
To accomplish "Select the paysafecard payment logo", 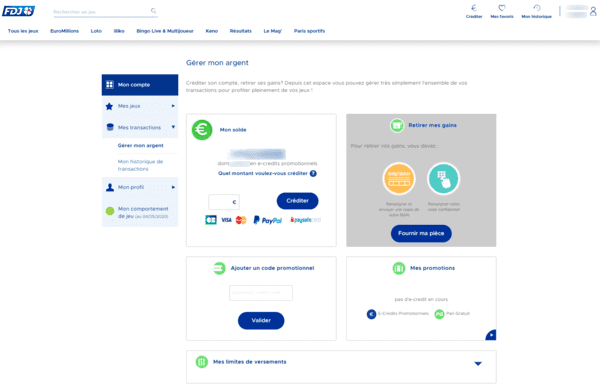I will 305,220.
